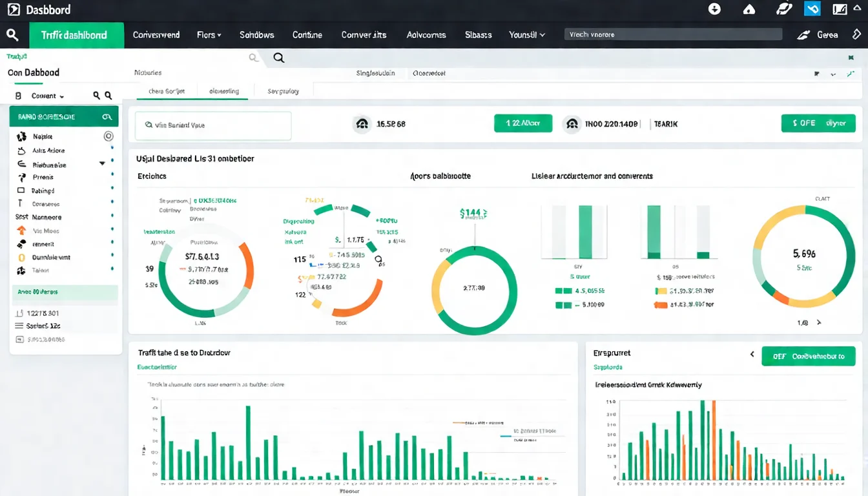Click the green '1 22 Allov' button
This screenshot has height=496, width=868.
pyautogui.click(x=523, y=123)
